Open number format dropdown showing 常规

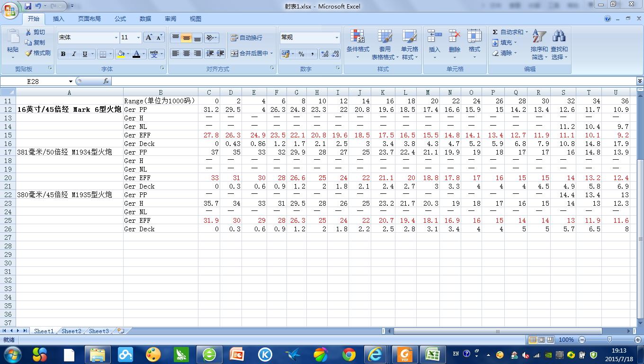pyautogui.click(x=337, y=37)
